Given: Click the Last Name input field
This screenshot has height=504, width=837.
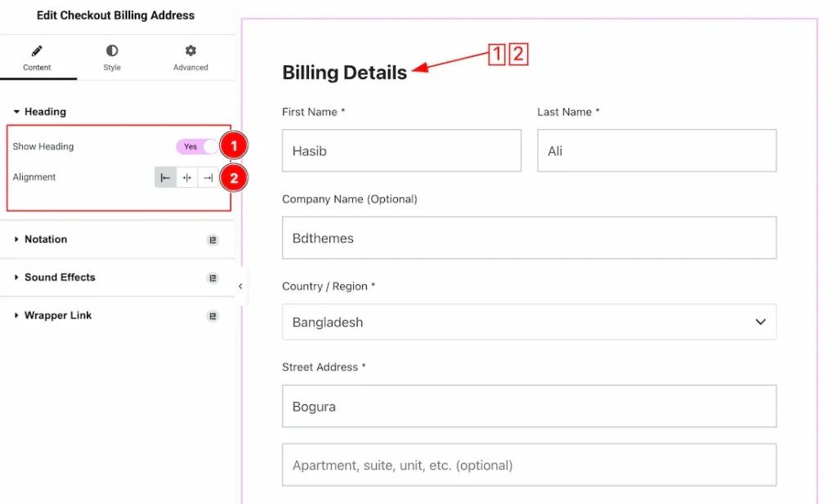Looking at the screenshot, I should [656, 151].
